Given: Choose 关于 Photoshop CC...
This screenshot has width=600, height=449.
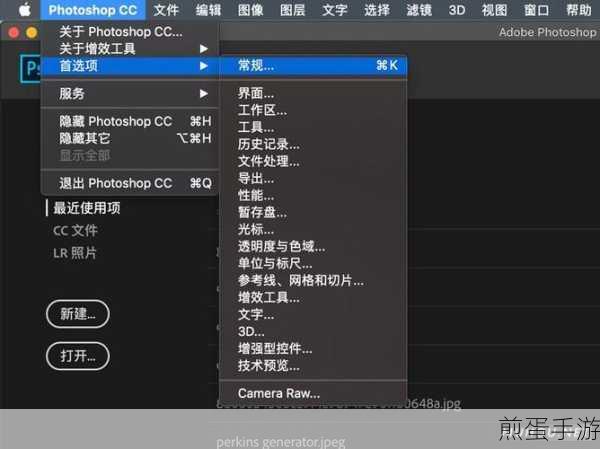Looking at the screenshot, I should [130, 32].
